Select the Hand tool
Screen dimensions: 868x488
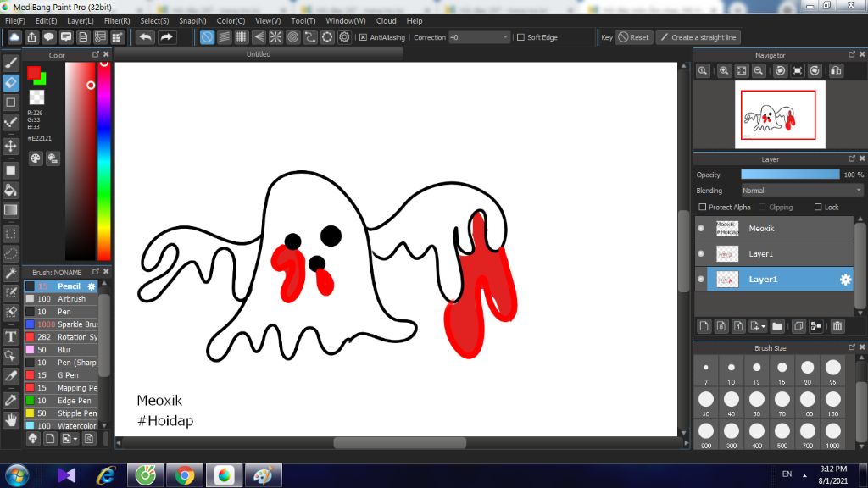(x=10, y=420)
